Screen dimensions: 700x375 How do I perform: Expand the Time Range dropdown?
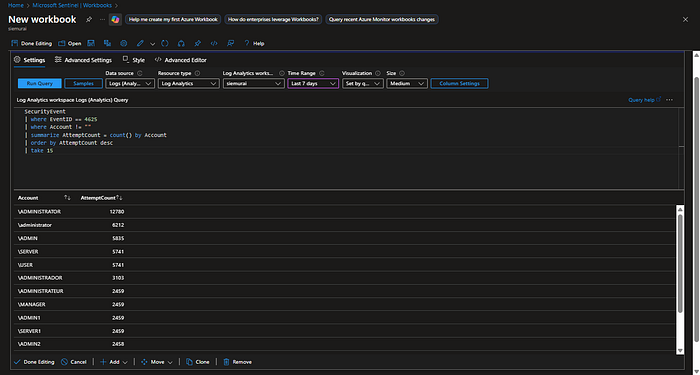click(x=313, y=83)
